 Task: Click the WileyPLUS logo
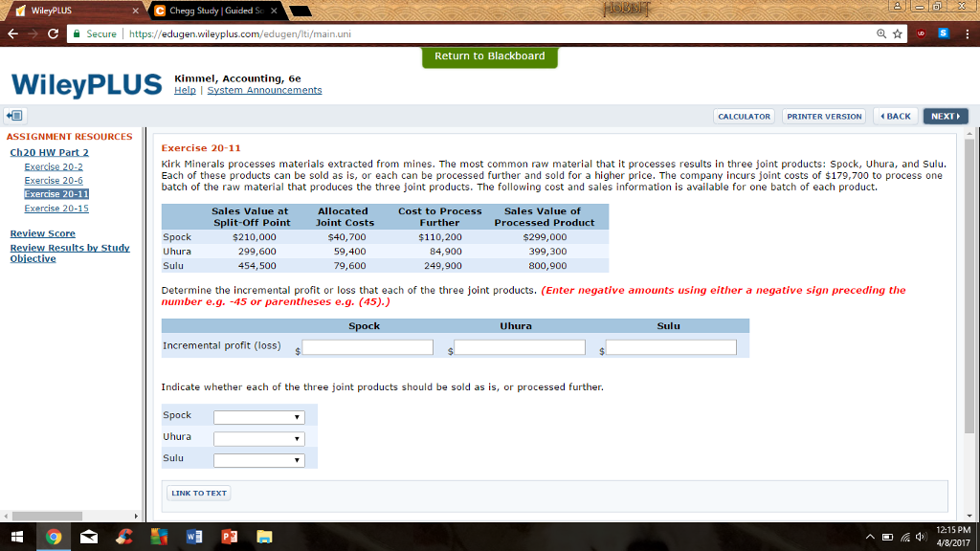coord(86,85)
